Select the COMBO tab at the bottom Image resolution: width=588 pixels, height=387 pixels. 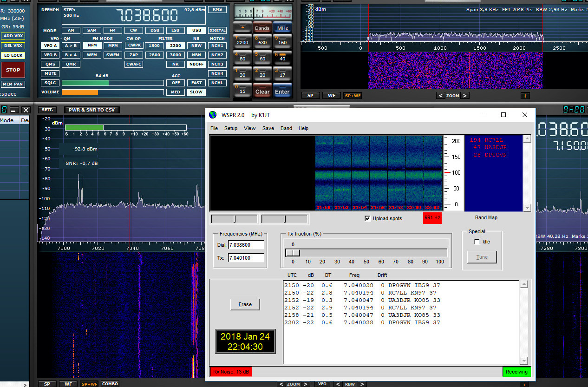click(x=110, y=384)
